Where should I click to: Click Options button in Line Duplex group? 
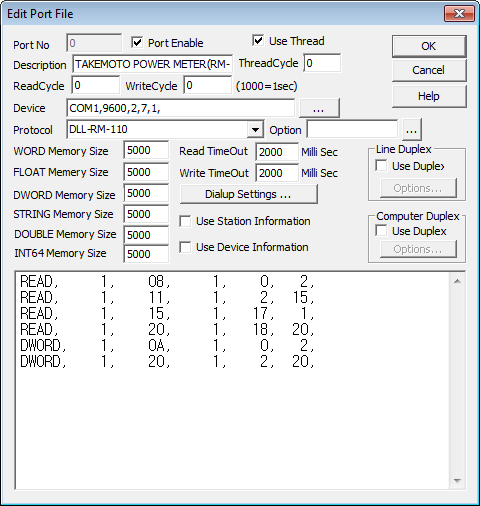(418, 188)
